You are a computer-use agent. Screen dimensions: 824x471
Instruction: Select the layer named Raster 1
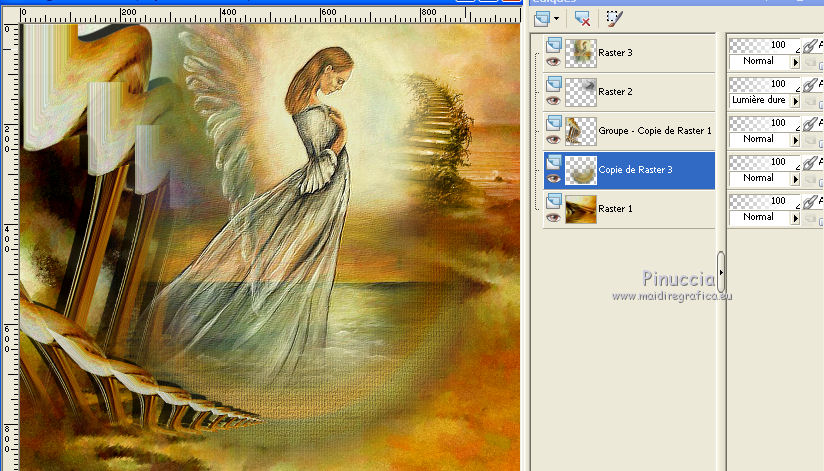[x=615, y=209]
